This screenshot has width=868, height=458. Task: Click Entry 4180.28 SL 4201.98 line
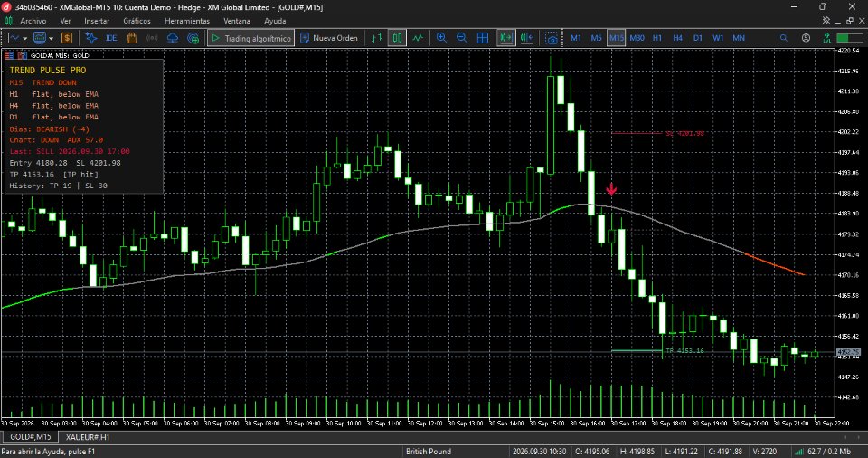click(x=65, y=163)
